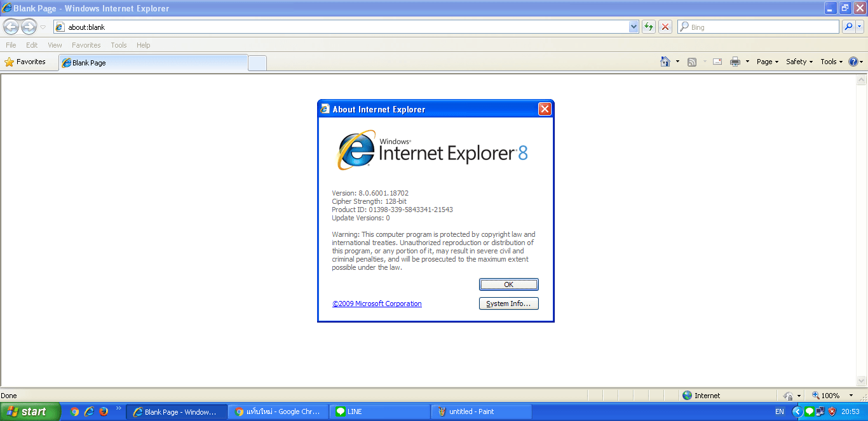The image size is (868, 421).
Task: Open the File menu
Action: (11, 45)
